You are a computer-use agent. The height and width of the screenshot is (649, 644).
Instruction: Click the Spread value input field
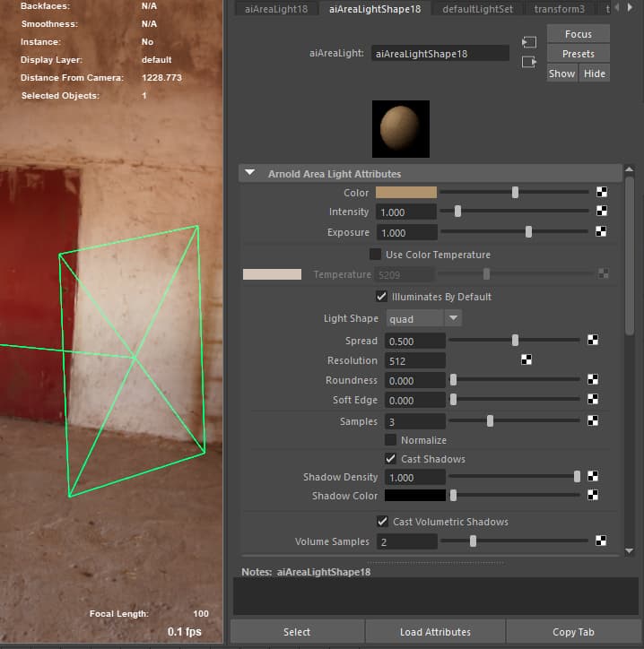414,341
